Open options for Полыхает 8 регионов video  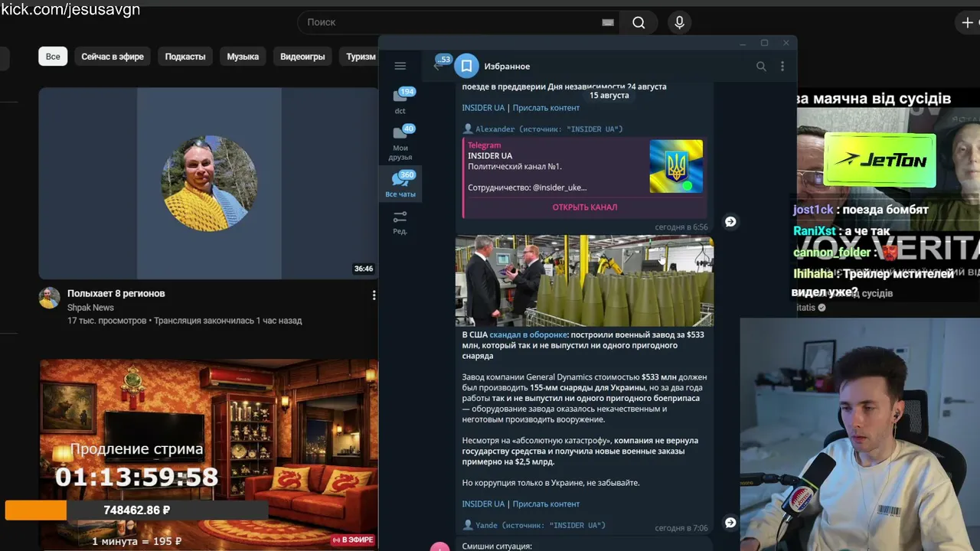(374, 295)
